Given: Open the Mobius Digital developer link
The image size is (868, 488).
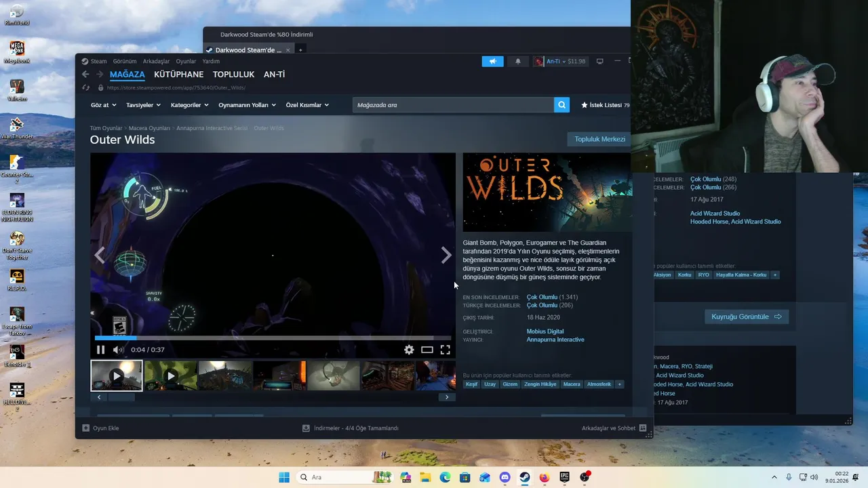Looking at the screenshot, I should [545, 331].
